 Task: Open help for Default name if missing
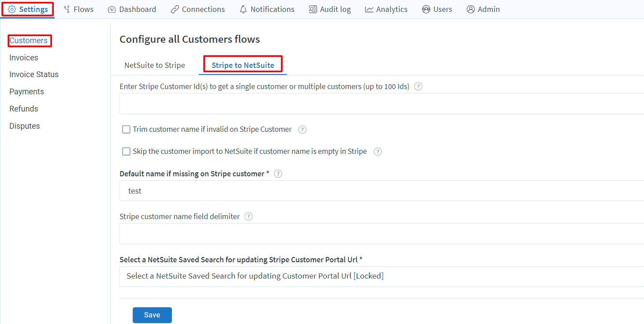278,174
